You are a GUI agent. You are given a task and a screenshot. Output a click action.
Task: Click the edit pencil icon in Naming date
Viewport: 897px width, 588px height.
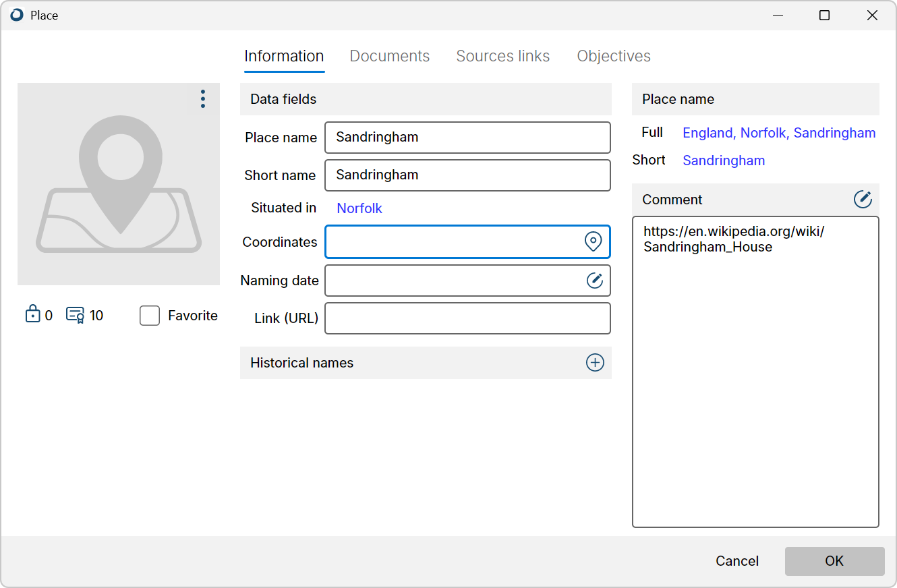pos(594,280)
